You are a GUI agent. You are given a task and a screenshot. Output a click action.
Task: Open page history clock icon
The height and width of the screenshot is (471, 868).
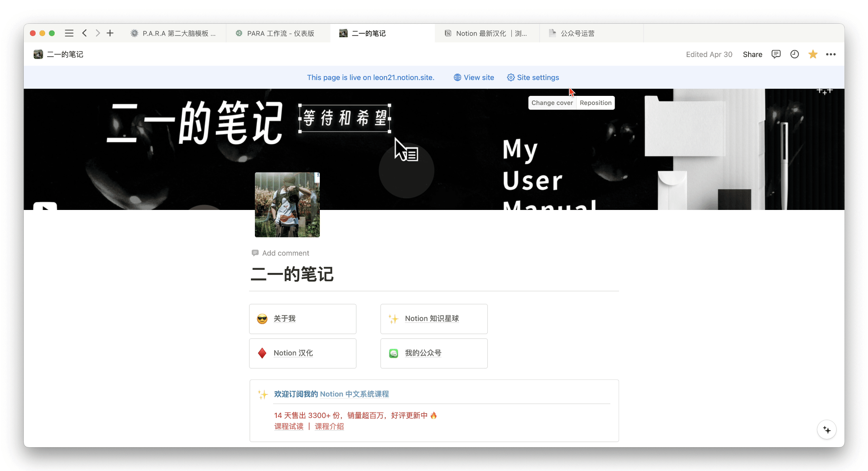[794, 54]
